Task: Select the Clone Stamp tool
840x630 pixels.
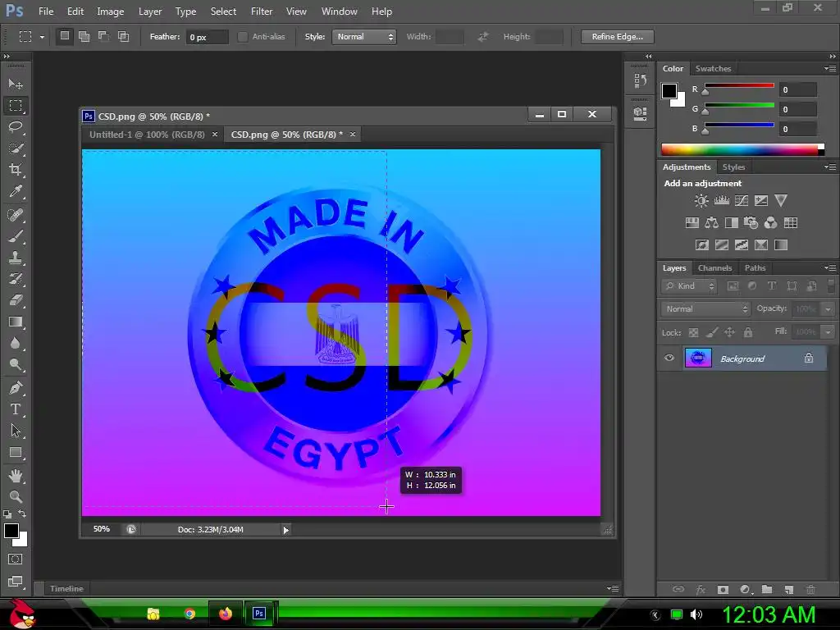Action: [16, 258]
